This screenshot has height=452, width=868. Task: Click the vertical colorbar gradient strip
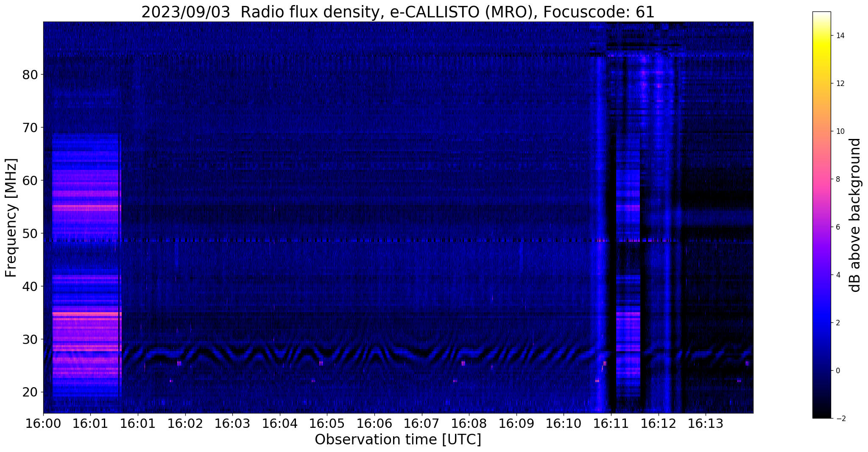(821, 215)
